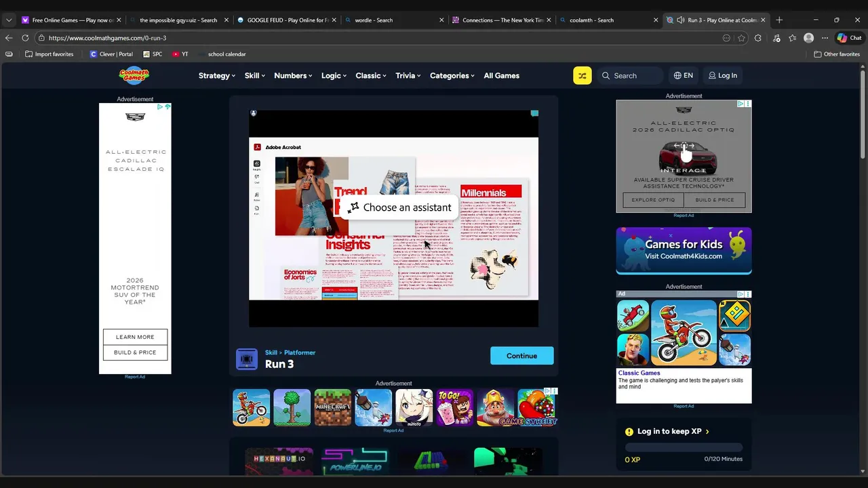Click Build & Price in Escalade ad
The image size is (868, 488).
coord(135,352)
